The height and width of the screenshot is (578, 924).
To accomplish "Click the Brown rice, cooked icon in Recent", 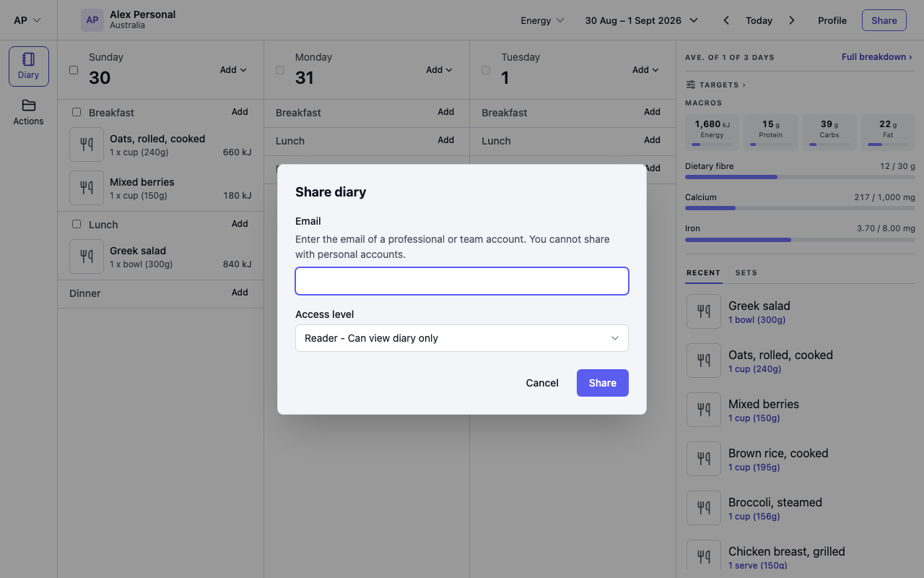I will click(x=704, y=459).
